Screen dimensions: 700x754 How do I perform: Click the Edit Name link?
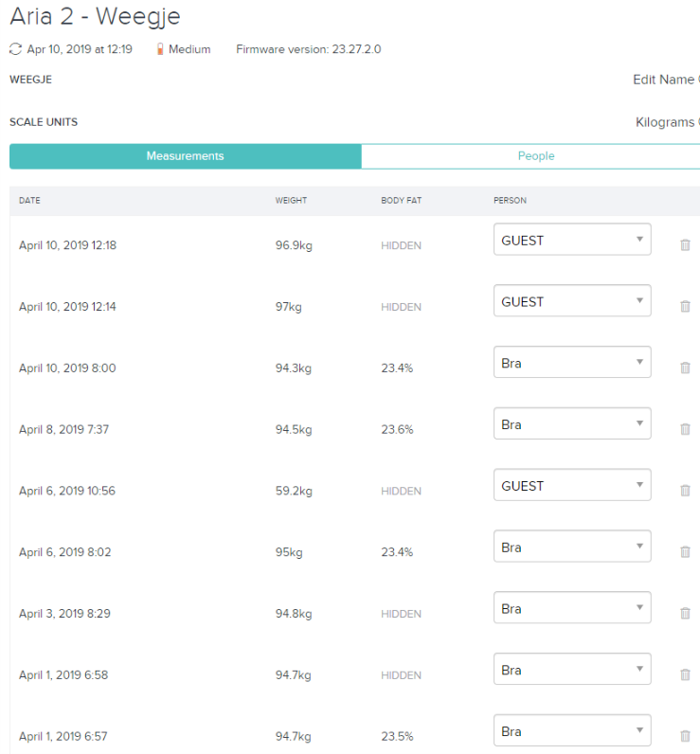(663, 80)
